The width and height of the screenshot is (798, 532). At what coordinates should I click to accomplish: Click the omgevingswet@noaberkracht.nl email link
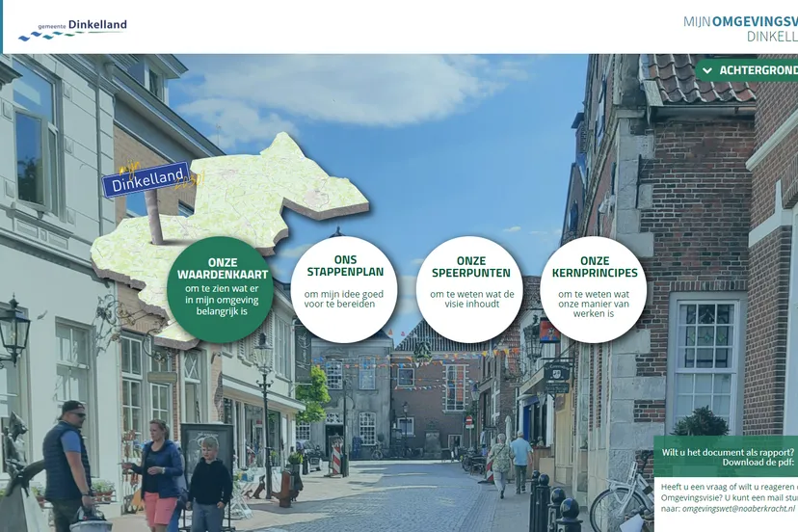[738, 509]
